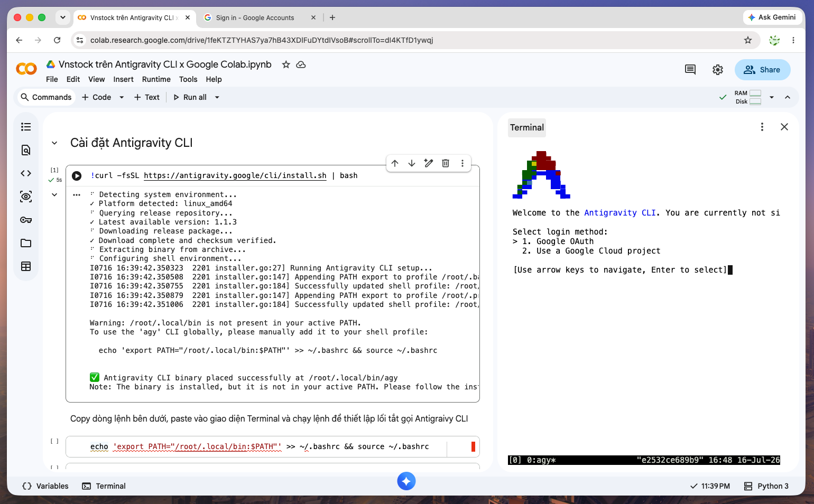Delete cell with trash icon

(x=446, y=163)
